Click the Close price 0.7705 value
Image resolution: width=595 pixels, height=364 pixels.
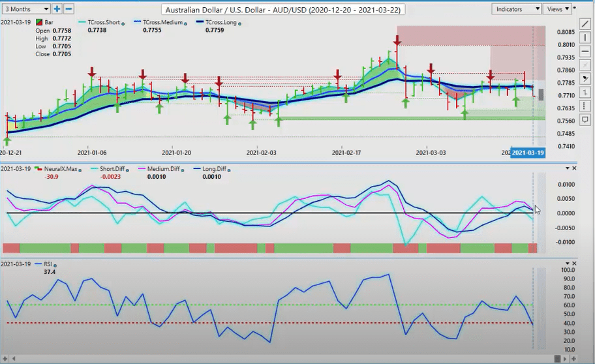62,54
